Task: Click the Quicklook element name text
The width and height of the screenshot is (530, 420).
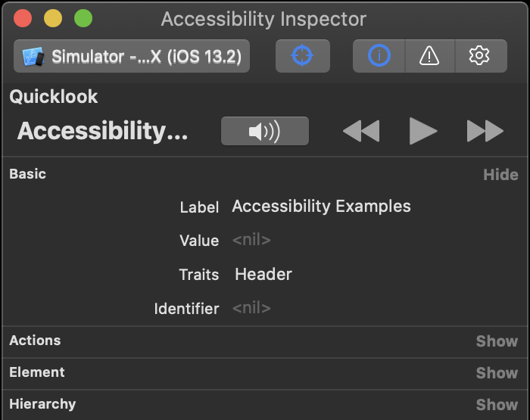Action: point(102,131)
